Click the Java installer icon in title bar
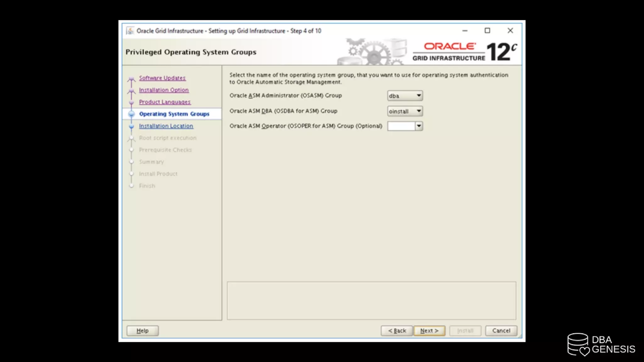The height and width of the screenshot is (362, 644). pyautogui.click(x=130, y=31)
